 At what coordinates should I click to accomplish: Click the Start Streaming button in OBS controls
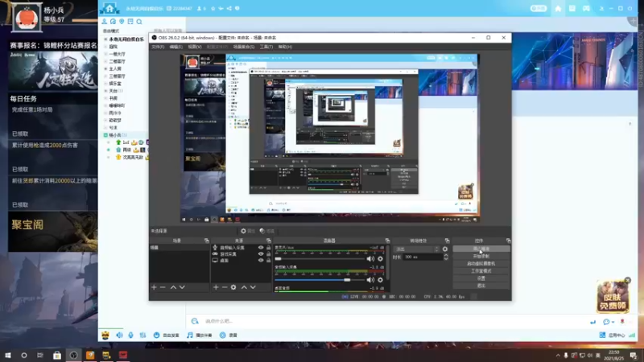point(481,249)
